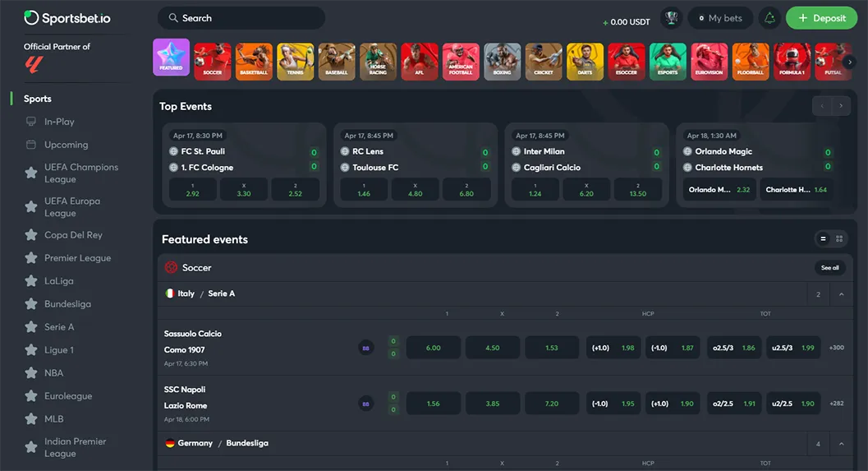Select the Tennis category icon
868x471 pixels.
click(x=295, y=62)
